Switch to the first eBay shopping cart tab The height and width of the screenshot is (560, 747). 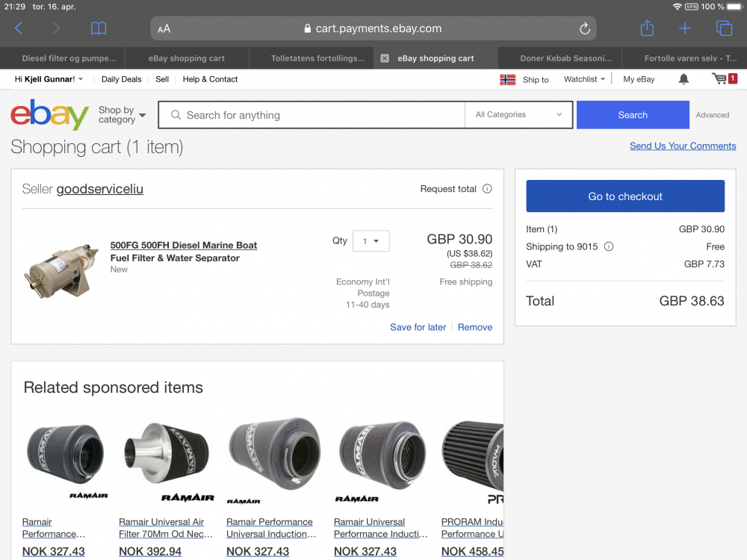click(186, 58)
